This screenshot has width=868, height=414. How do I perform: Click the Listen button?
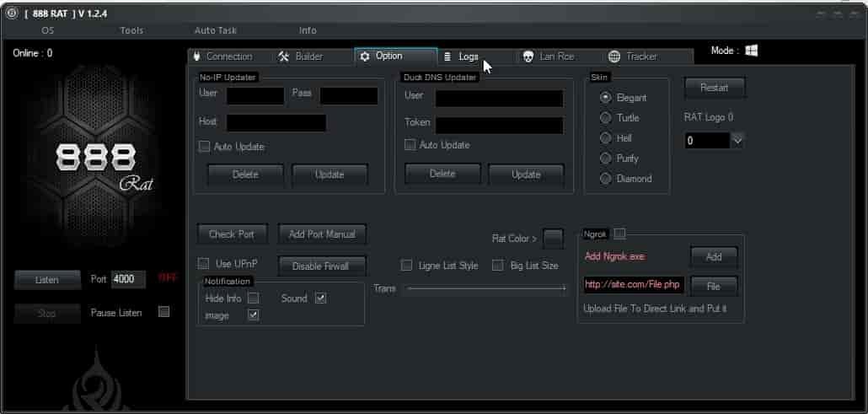tap(47, 280)
